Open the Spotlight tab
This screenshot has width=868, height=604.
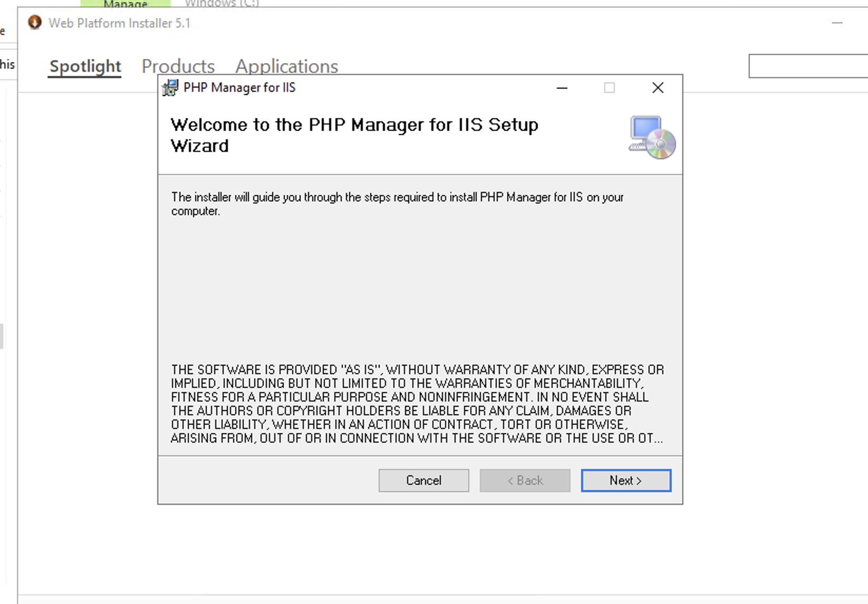(85, 66)
